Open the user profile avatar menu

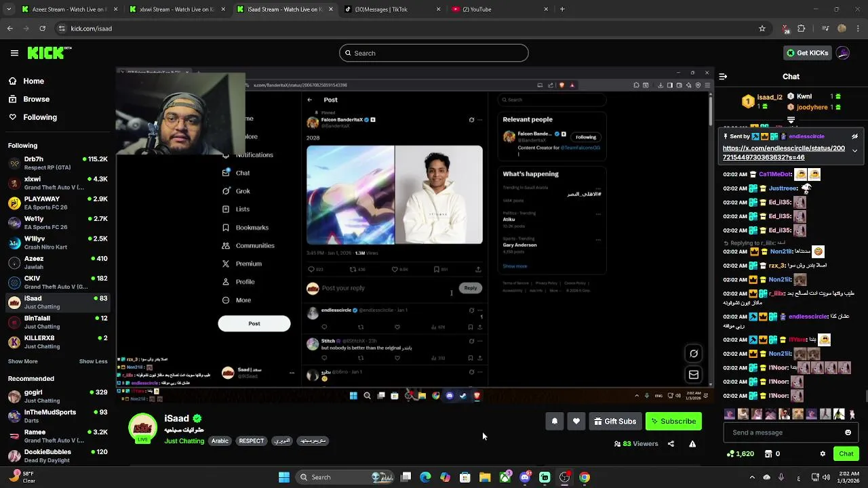coord(843,53)
